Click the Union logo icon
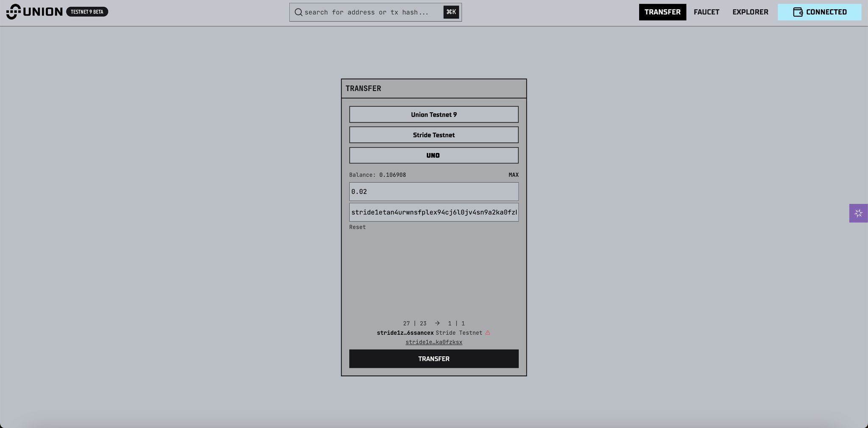Viewport: 868px width, 428px height. point(14,12)
